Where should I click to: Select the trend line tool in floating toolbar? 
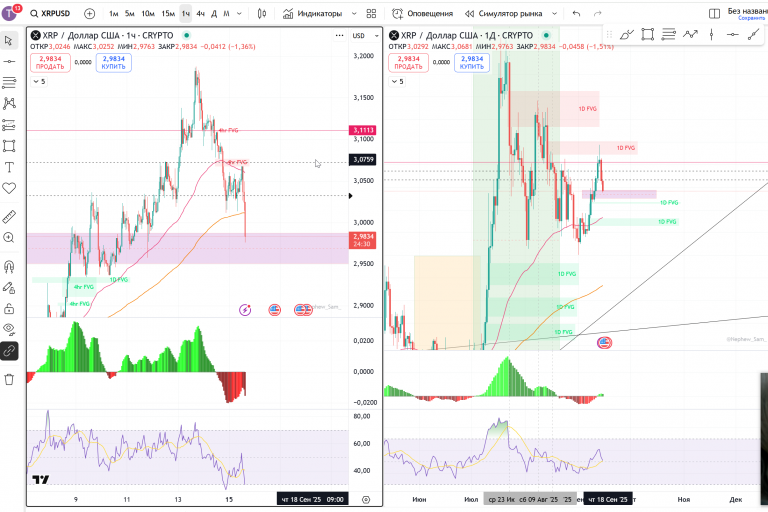(754, 34)
